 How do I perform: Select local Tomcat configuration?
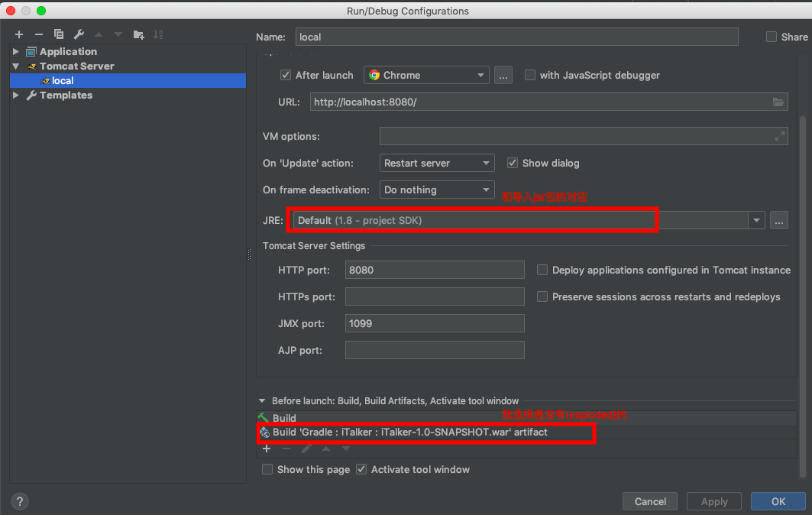128,81
